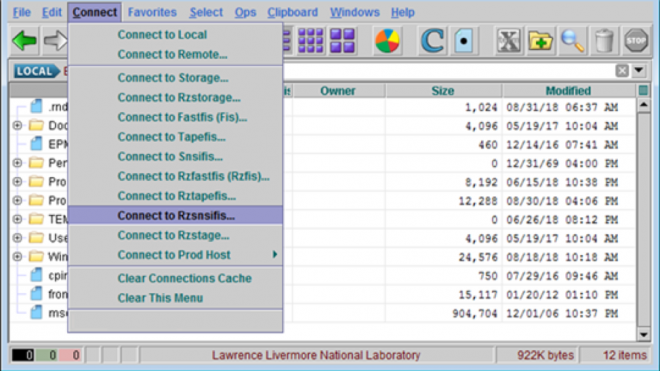Choose Connect to Remote...
The image size is (660, 371).
click(175, 54)
